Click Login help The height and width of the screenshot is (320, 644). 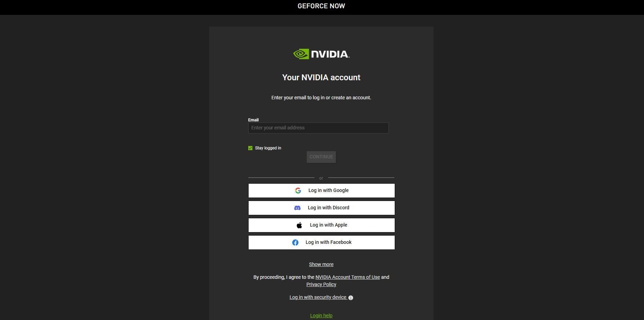tap(321, 315)
